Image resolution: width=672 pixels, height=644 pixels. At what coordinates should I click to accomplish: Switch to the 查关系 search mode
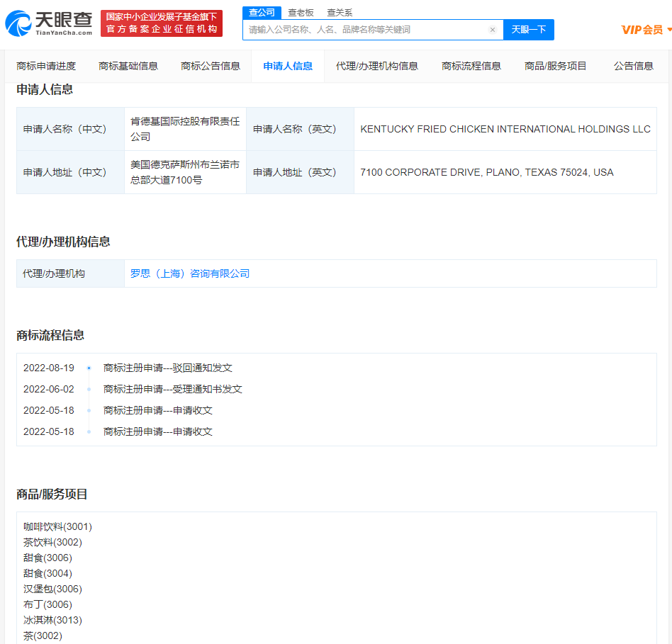[x=339, y=12]
